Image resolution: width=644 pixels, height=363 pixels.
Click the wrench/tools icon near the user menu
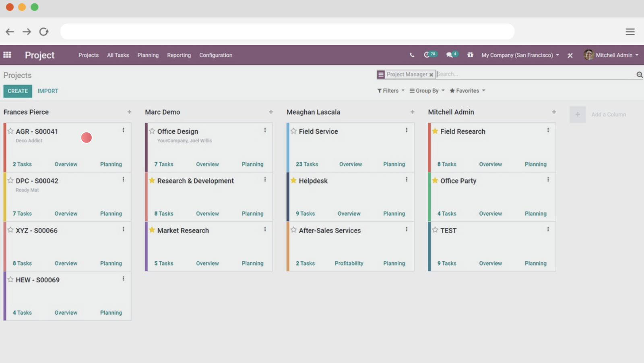[570, 56]
